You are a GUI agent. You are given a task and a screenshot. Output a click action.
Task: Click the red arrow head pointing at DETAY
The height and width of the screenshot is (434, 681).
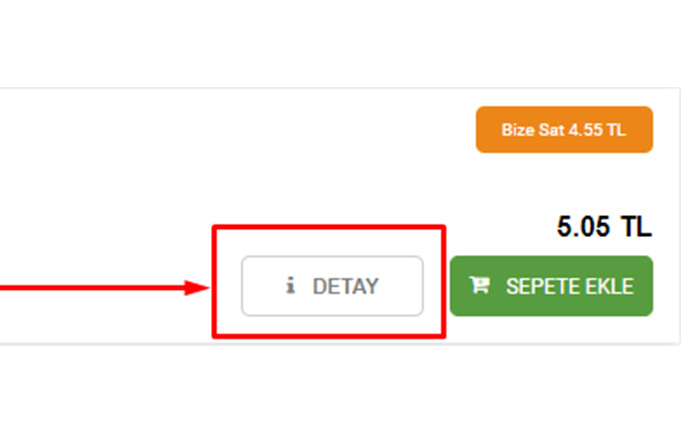pyautogui.click(x=197, y=288)
